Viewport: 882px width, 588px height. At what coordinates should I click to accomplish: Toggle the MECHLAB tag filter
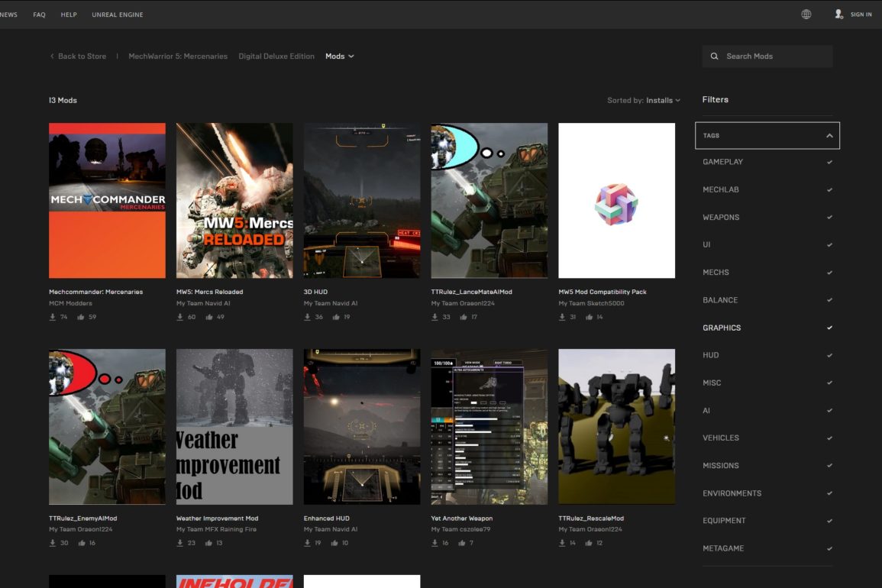tap(767, 189)
